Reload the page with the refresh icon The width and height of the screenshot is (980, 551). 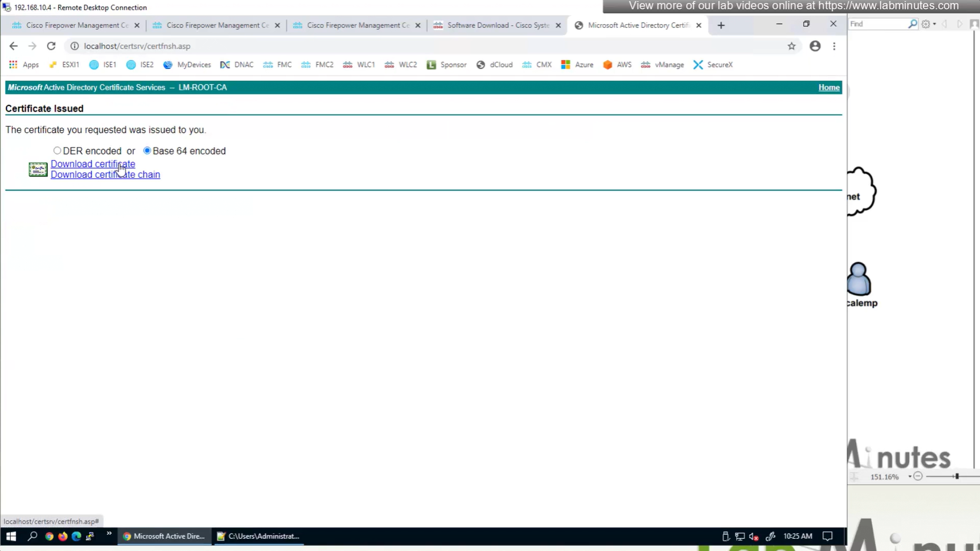click(51, 46)
